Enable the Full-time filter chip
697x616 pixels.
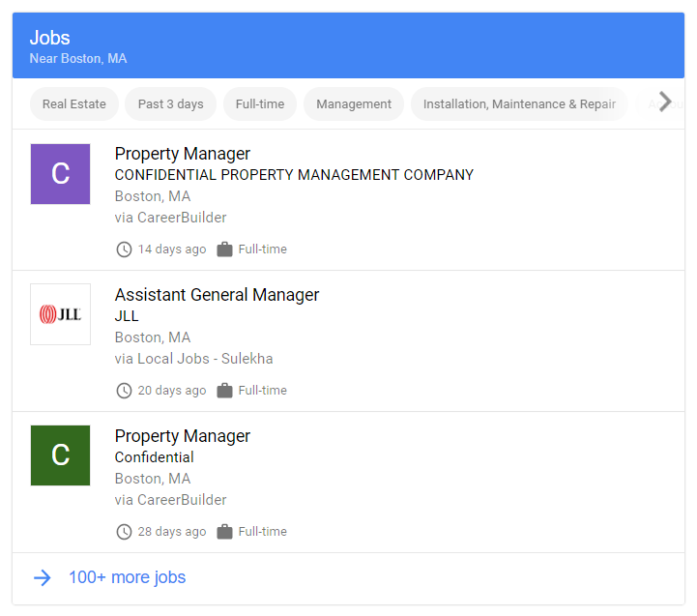pos(260,104)
